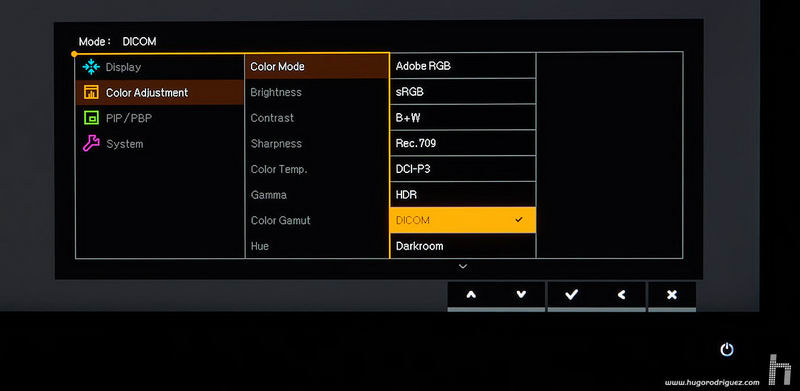This screenshot has height=391, width=800.
Task: Select the Color Mode submenu item
Action: pyautogui.click(x=317, y=66)
